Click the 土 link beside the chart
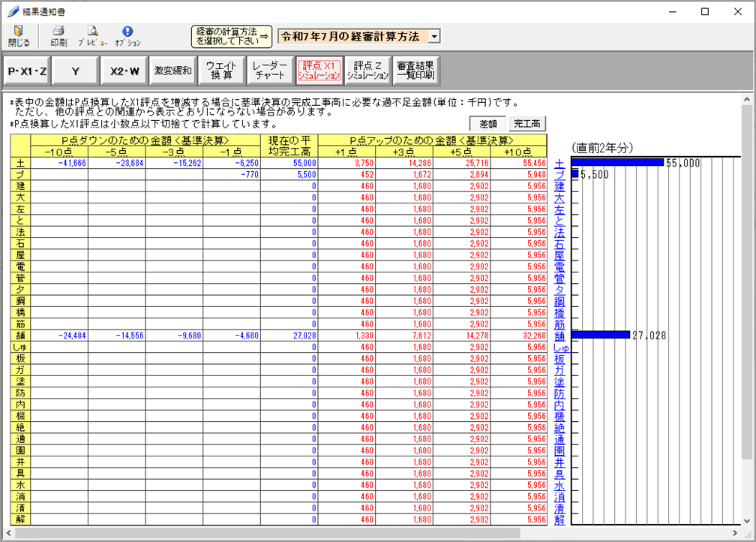The width and height of the screenshot is (756, 542). 559,164
